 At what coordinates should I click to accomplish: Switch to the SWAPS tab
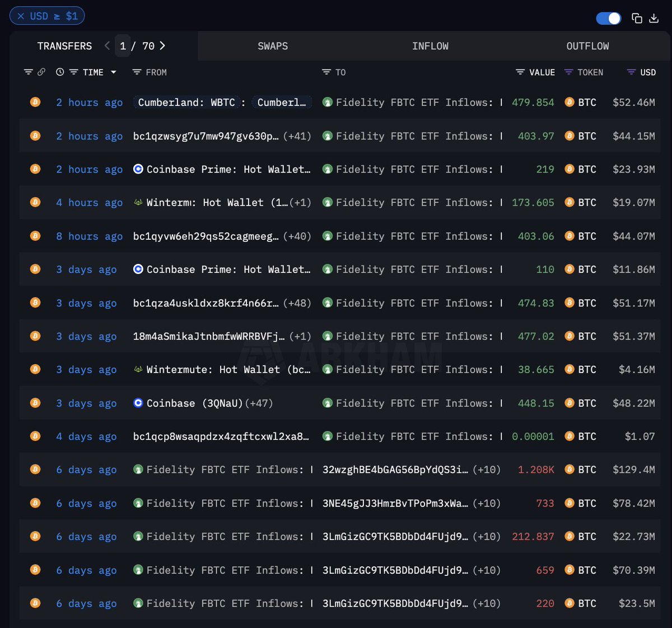[273, 46]
